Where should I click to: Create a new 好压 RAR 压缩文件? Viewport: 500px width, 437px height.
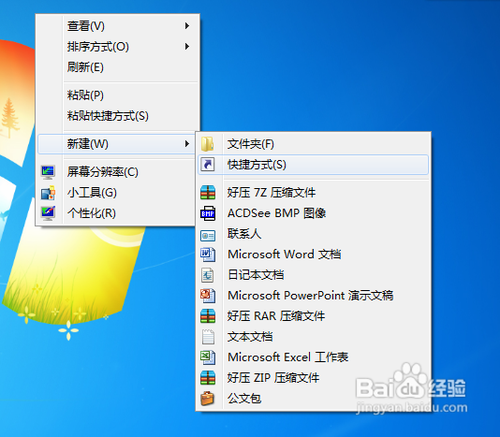(x=313, y=316)
